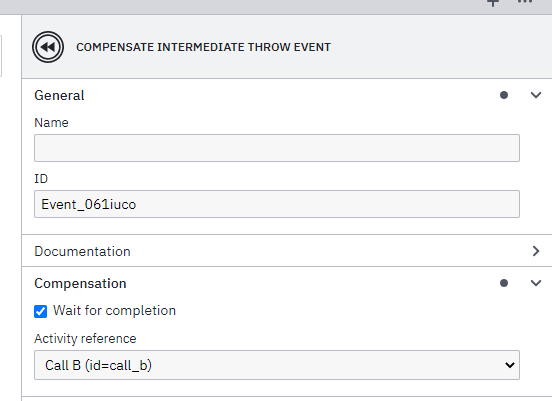Click the General section header title
Image resolution: width=552 pixels, height=401 pixels.
coord(59,95)
